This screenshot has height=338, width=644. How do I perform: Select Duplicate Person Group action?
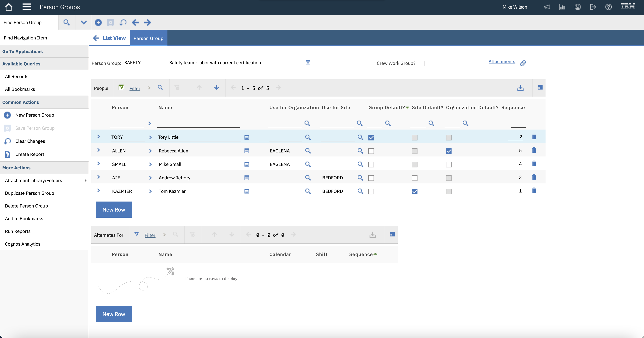(29, 193)
